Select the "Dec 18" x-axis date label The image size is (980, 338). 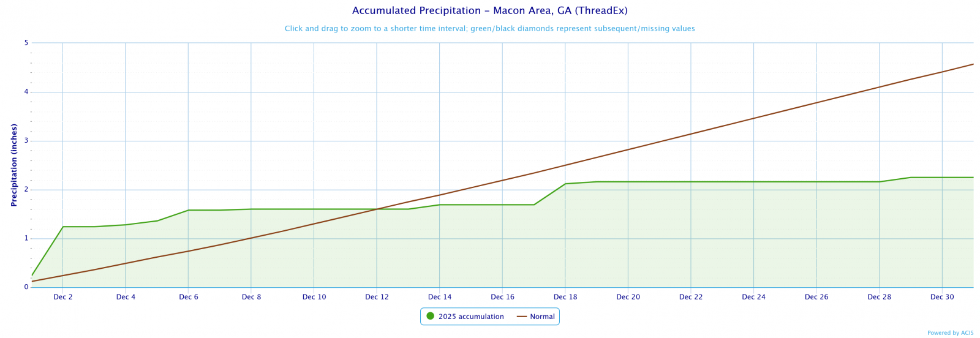point(565,297)
